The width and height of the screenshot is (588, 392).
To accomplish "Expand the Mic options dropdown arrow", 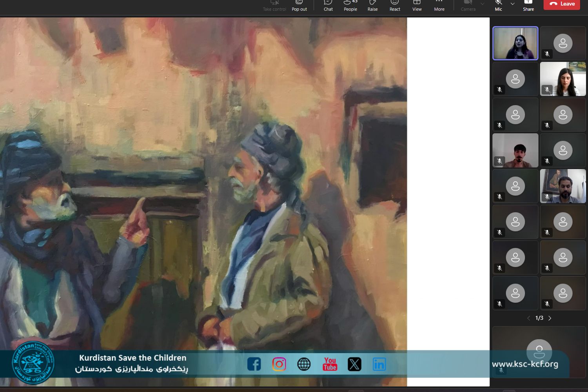I will (x=512, y=4).
